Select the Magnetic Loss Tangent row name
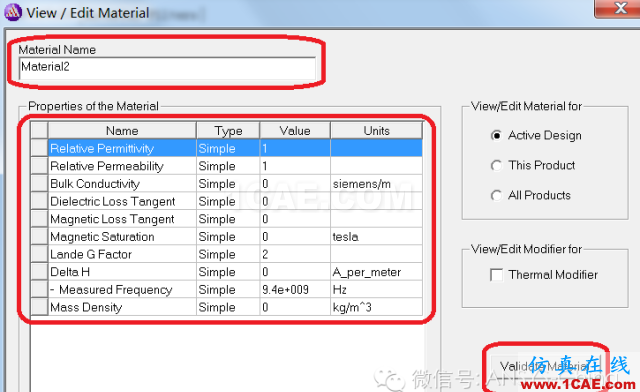The height and width of the screenshot is (392, 640). pyautogui.click(x=122, y=219)
